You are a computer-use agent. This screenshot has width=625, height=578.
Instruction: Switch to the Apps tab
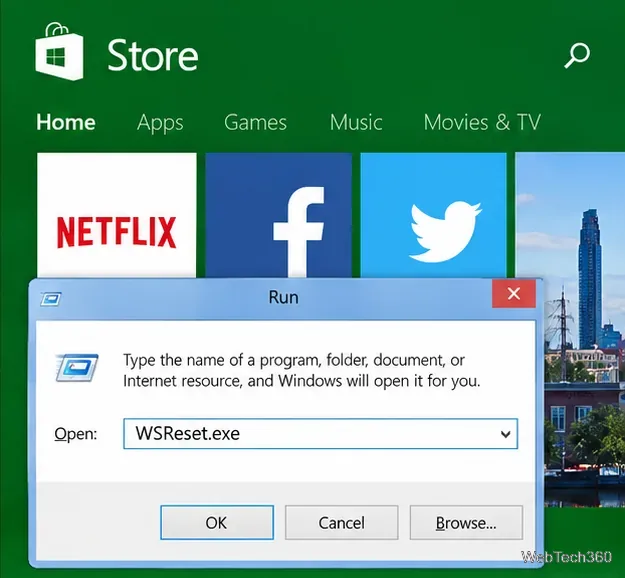[160, 123]
